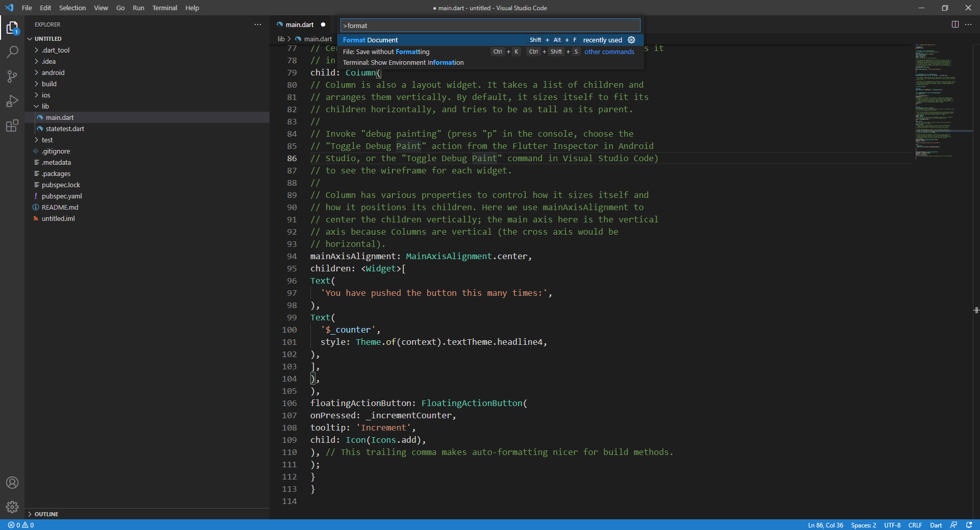Collapse the UNTITLED workspace folder
The width and height of the screenshot is (980, 530).
30,39
